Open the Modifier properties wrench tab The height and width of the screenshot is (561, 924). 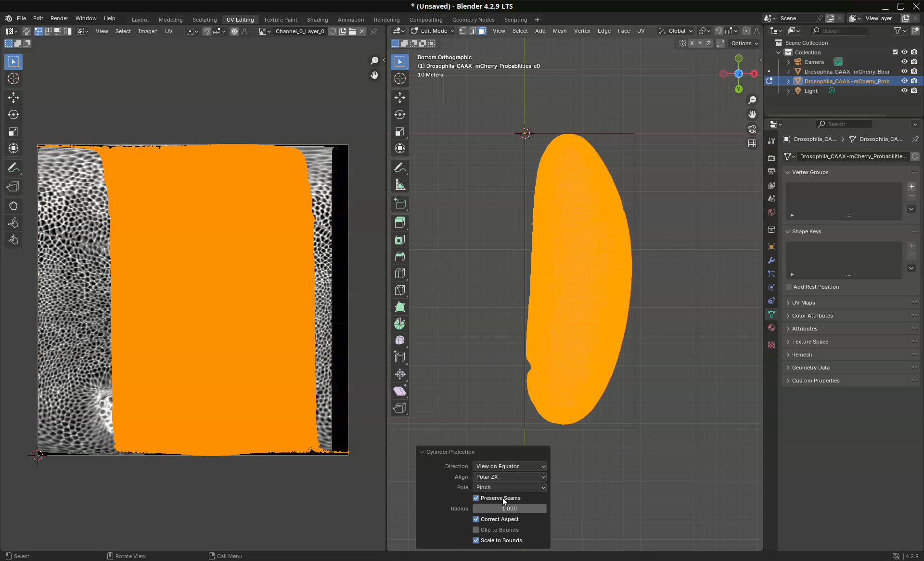[771, 260]
